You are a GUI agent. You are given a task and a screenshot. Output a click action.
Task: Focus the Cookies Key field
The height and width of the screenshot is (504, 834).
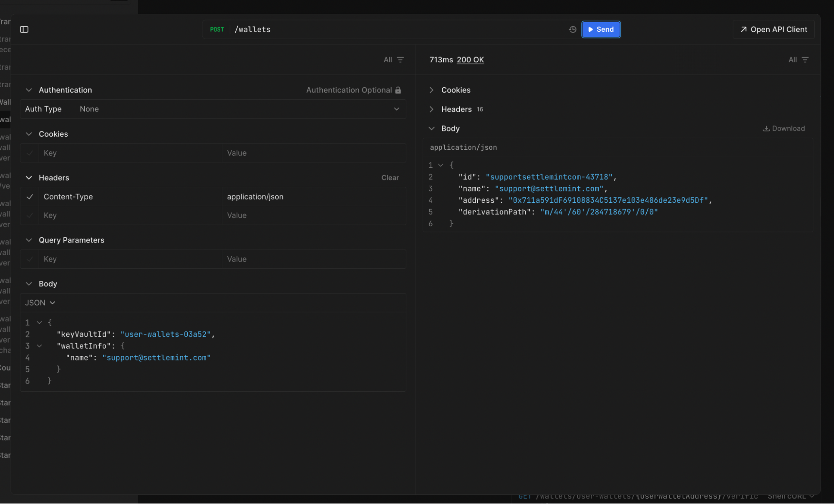(x=130, y=153)
